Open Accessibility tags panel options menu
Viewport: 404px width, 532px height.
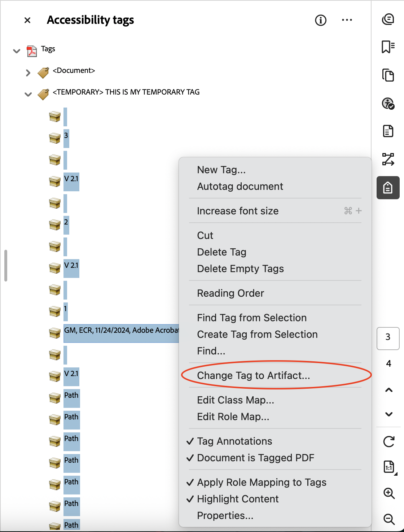coord(347,20)
